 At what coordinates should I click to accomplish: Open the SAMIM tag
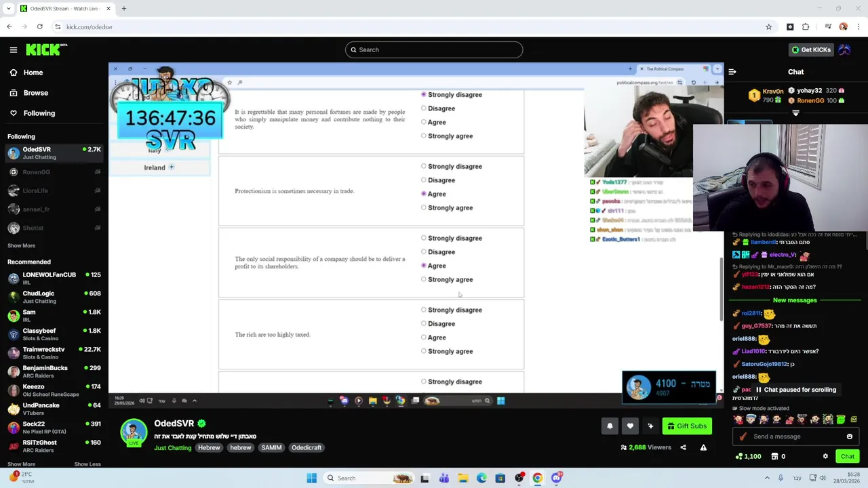point(271,447)
